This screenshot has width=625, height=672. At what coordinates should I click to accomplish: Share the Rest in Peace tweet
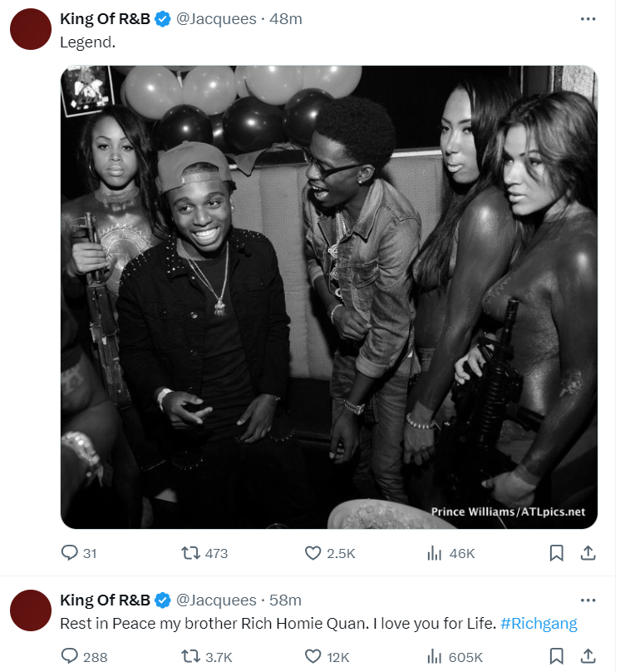click(588, 656)
